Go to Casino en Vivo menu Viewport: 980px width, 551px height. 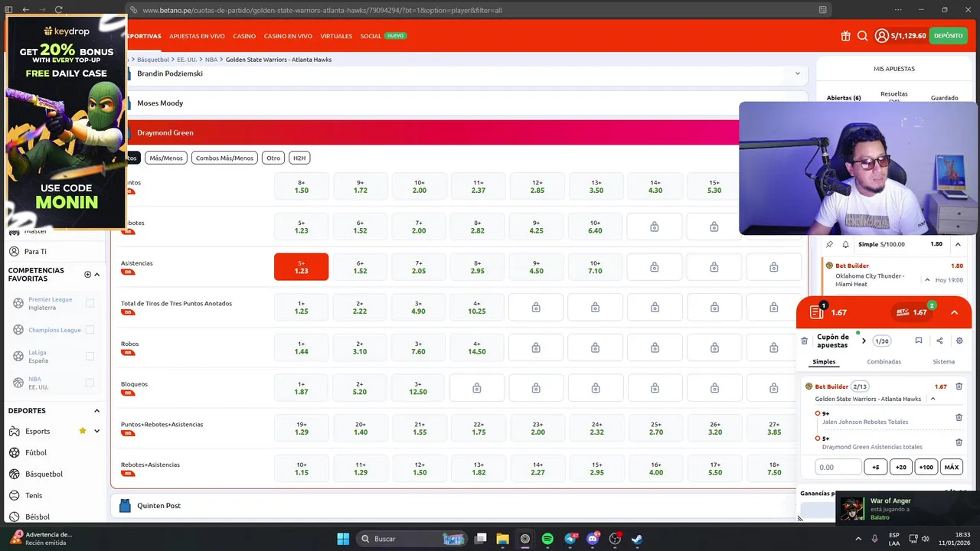tap(288, 36)
